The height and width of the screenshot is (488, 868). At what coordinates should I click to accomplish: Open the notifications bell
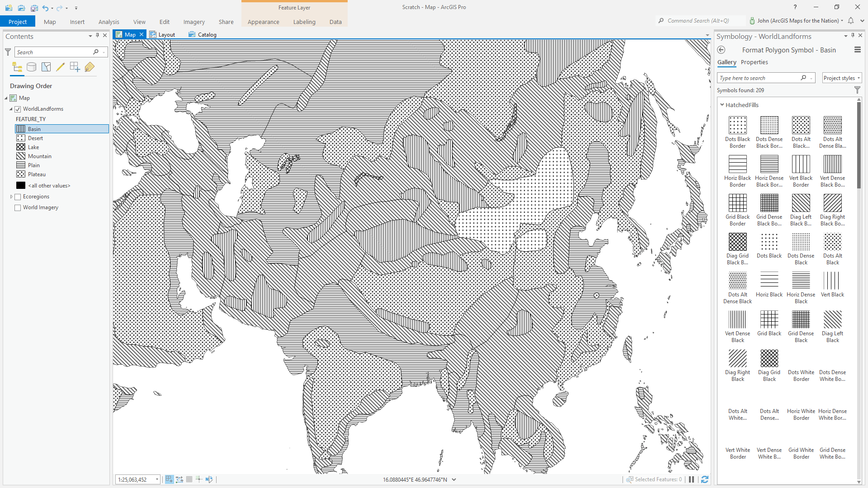tap(851, 21)
